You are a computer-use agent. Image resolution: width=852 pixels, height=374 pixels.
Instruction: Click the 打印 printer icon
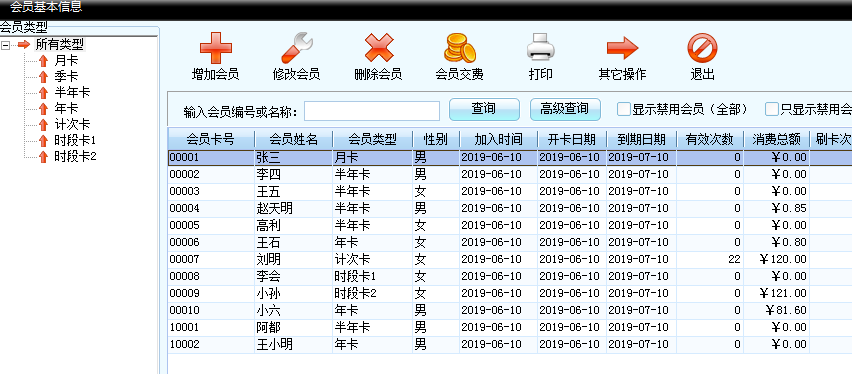541,48
